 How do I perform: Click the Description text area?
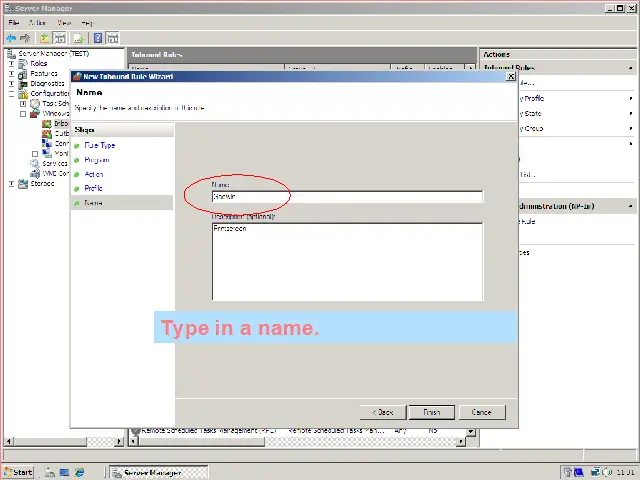pyautogui.click(x=346, y=260)
